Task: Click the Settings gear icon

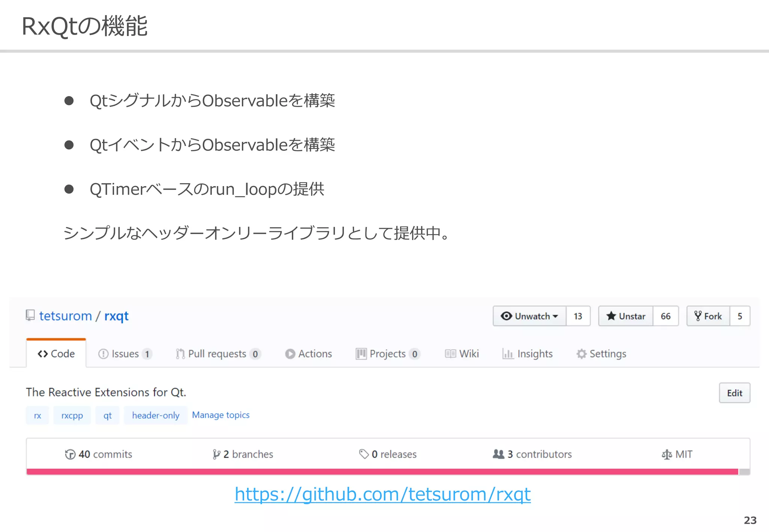Action: click(581, 354)
